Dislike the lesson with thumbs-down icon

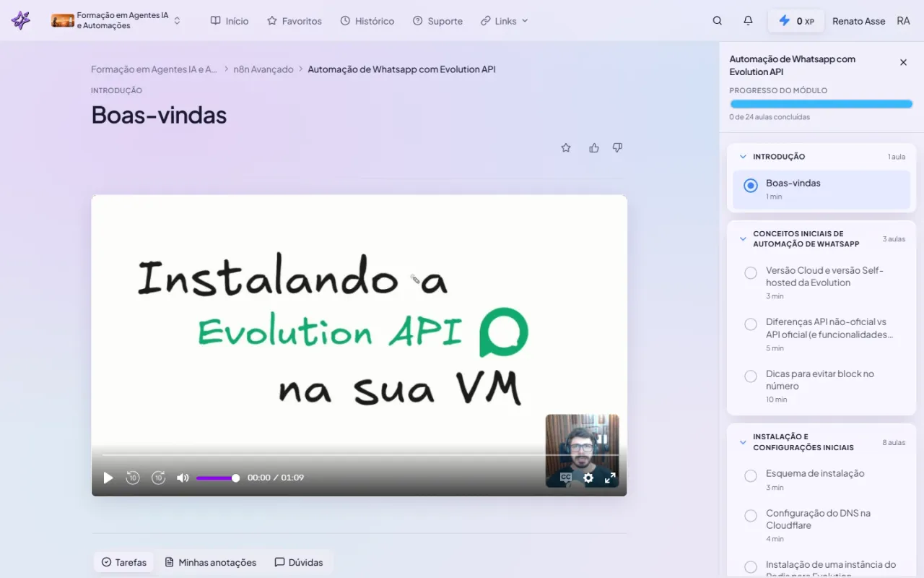pos(617,147)
